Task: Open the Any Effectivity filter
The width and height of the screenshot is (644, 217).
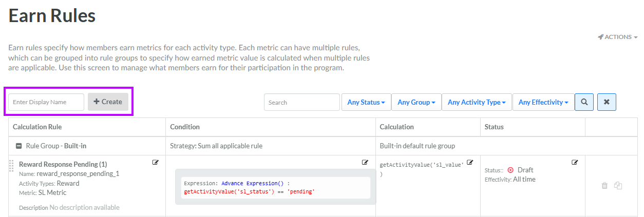Action: [543, 102]
